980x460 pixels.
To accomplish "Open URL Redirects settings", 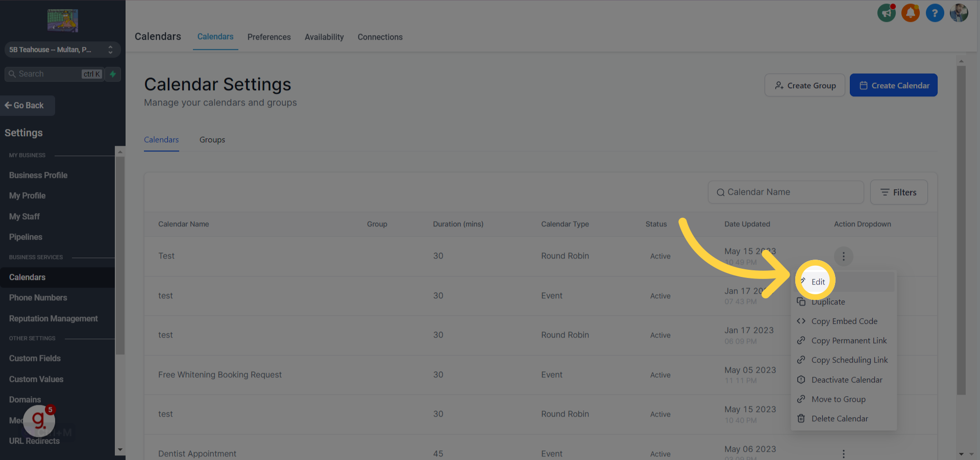I will pos(34,441).
